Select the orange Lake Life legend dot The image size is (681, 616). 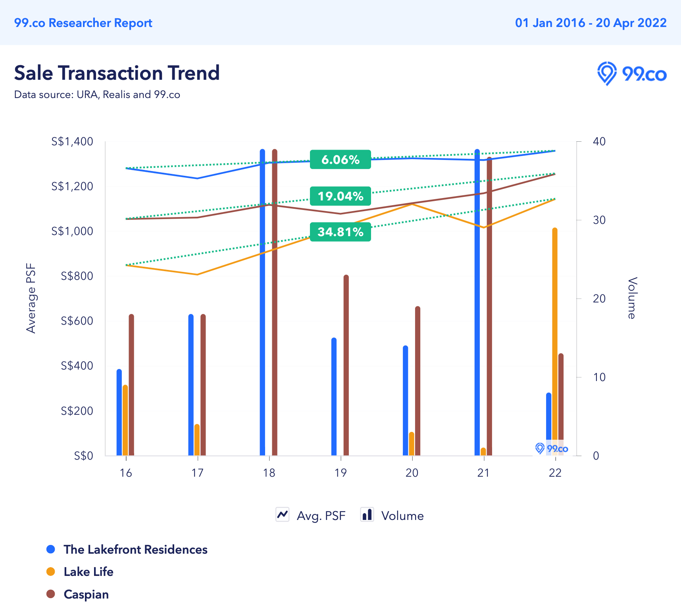pyautogui.click(x=51, y=572)
